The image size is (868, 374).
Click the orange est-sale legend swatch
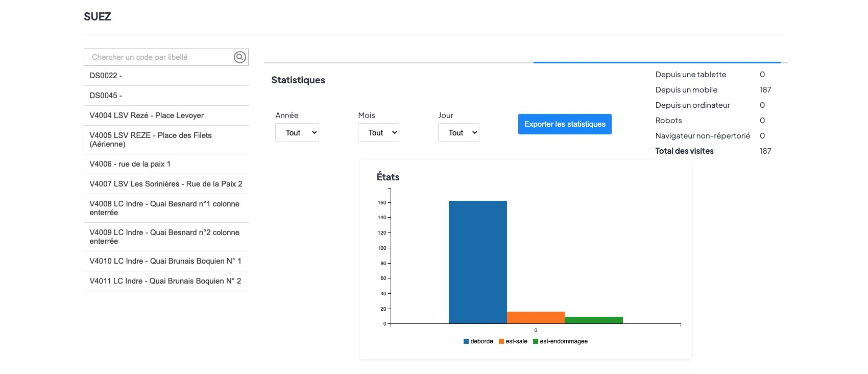coord(501,341)
